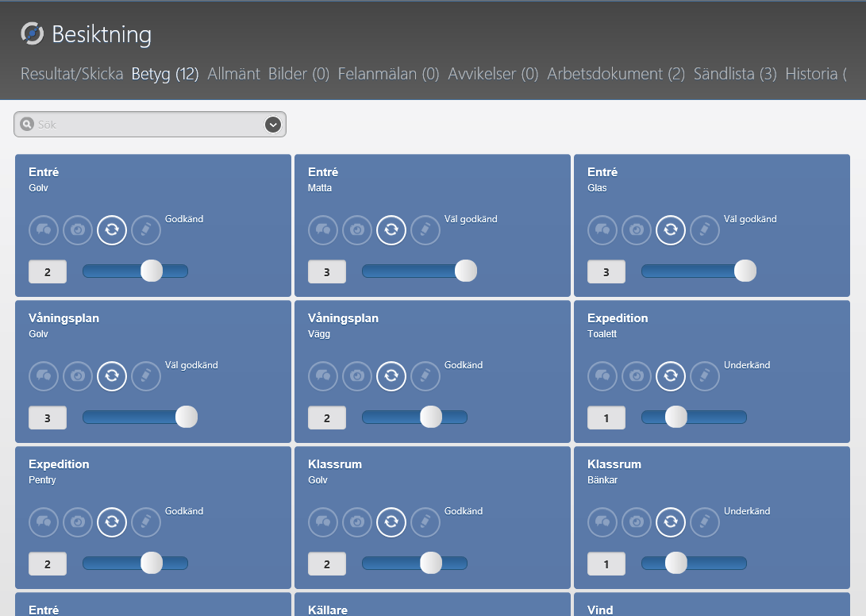
Task: Click grade value box on Expedition Toalett card
Action: click(606, 418)
